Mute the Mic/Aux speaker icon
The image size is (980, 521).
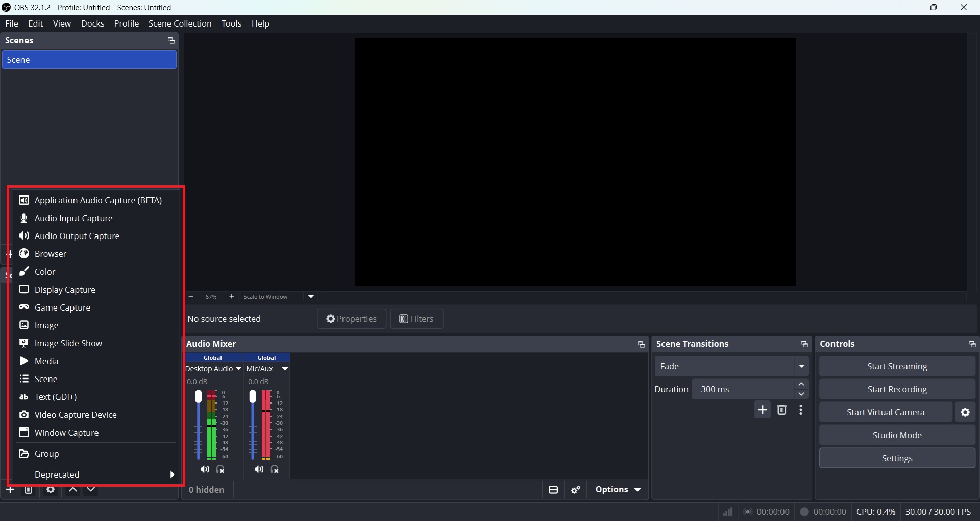259,469
